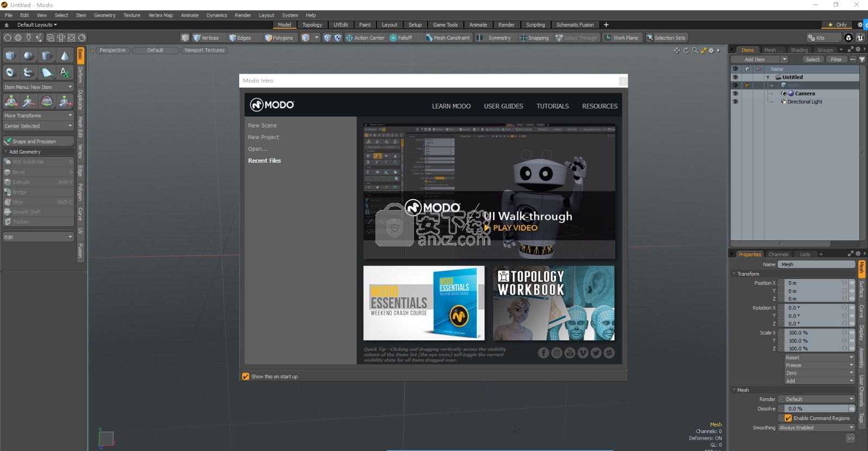
Task: Click the filter funnel icon in Items panel
Action: tap(862, 60)
